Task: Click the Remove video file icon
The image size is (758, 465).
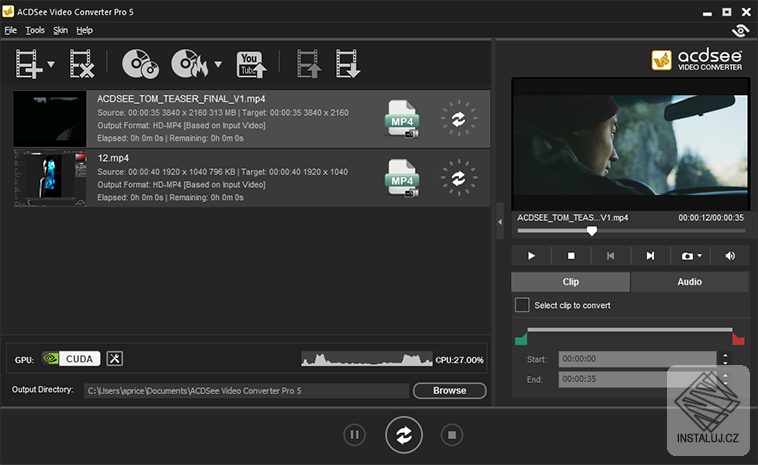Action: 82,63
